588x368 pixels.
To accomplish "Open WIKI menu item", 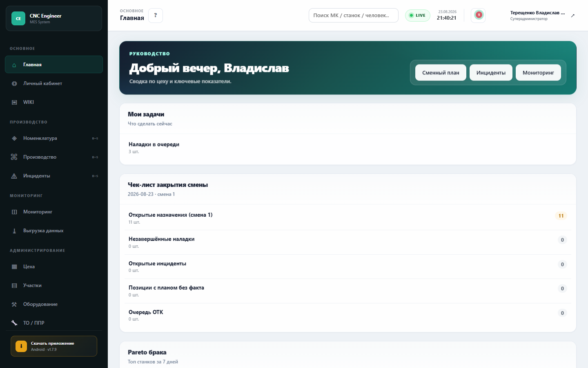I will (54, 103).
